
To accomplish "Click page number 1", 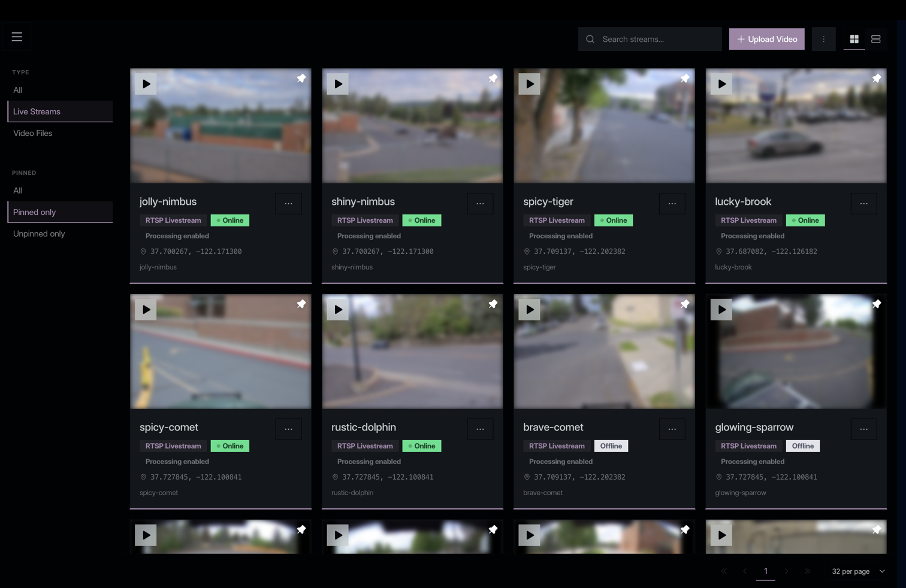I will pyautogui.click(x=765, y=571).
